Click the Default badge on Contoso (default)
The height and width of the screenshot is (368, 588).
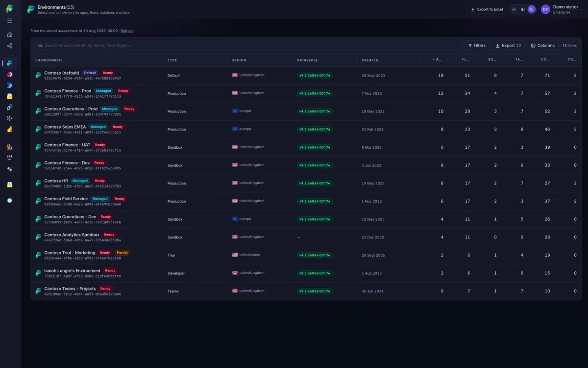click(90, 73)
